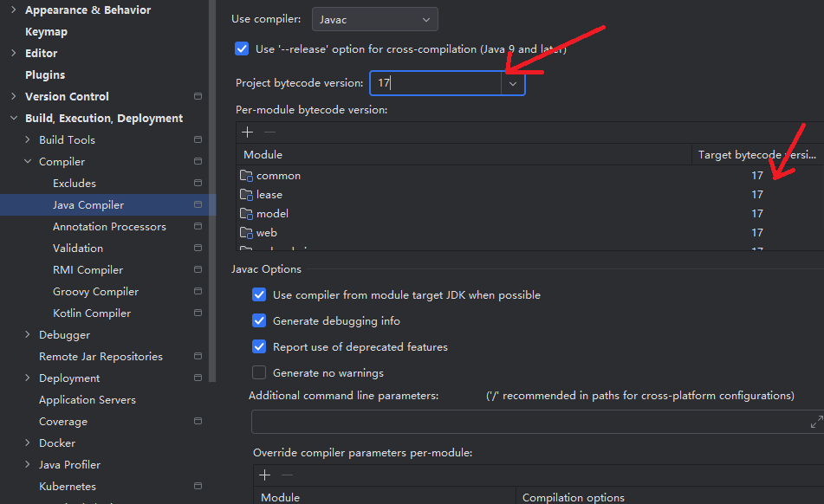Add a per-module compiler parameters override
824x504 pixels.
(x=265, y=475)
